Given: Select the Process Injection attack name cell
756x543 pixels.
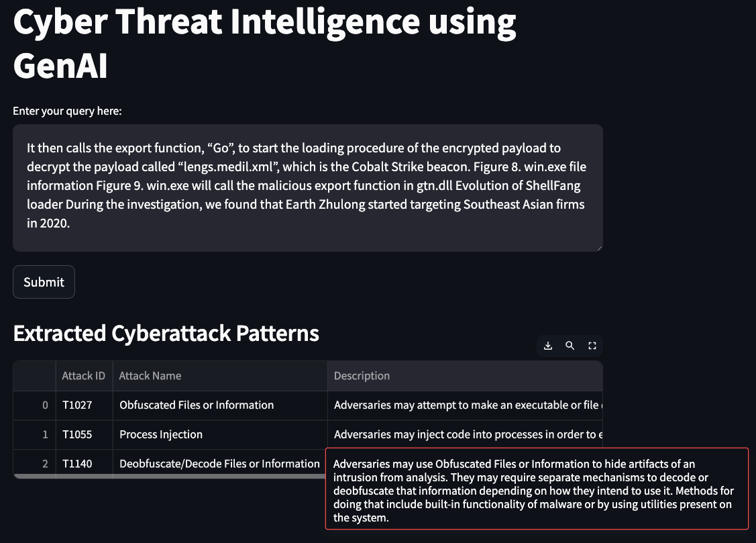Looking at the screenshot, I should click(x=160, y=434).
